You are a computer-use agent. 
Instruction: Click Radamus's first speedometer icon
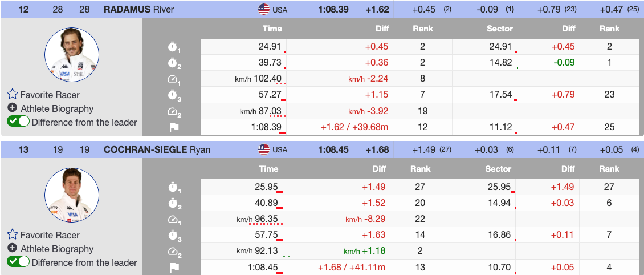tap(173, 79)
